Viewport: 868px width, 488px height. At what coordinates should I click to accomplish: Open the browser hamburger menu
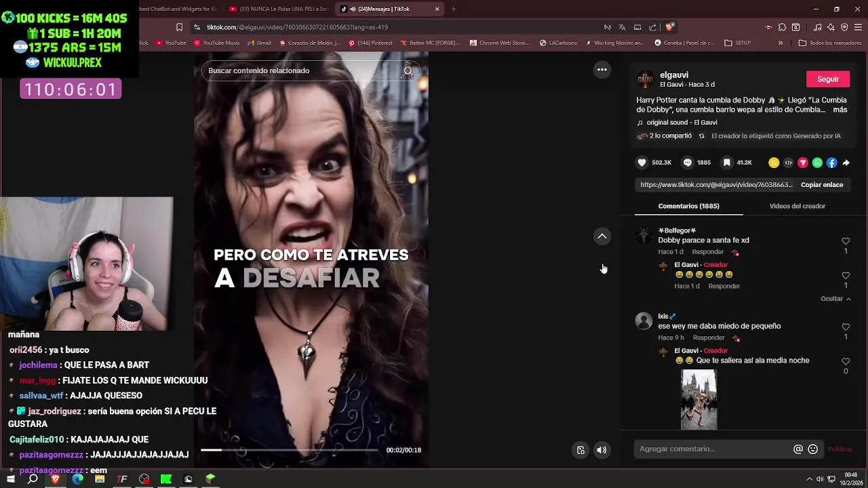tap(858, 27)
